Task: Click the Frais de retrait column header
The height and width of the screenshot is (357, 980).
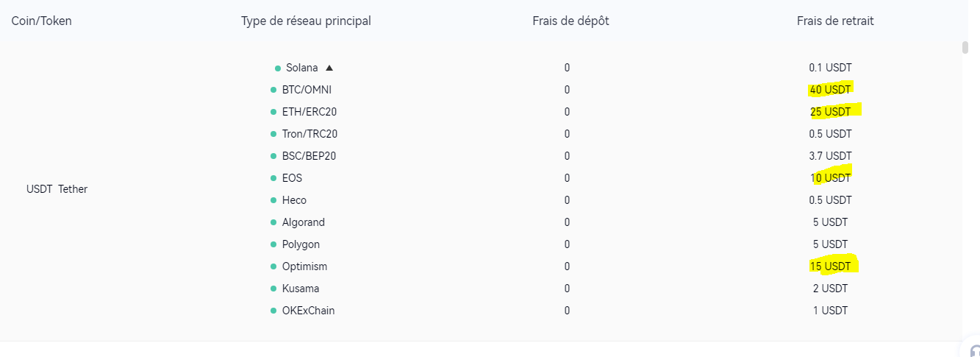Action: coord(835,21)
